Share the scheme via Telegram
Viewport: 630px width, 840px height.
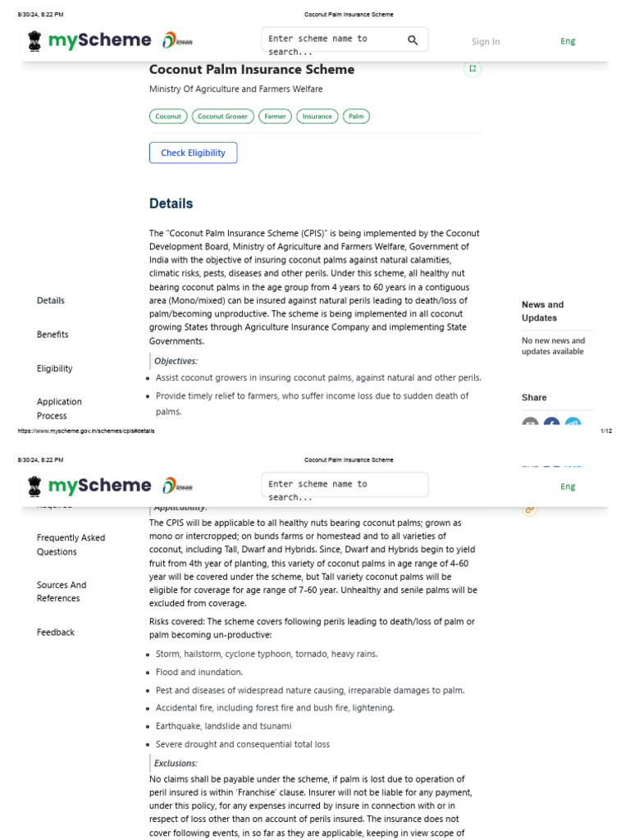click(x=573, y=423)
